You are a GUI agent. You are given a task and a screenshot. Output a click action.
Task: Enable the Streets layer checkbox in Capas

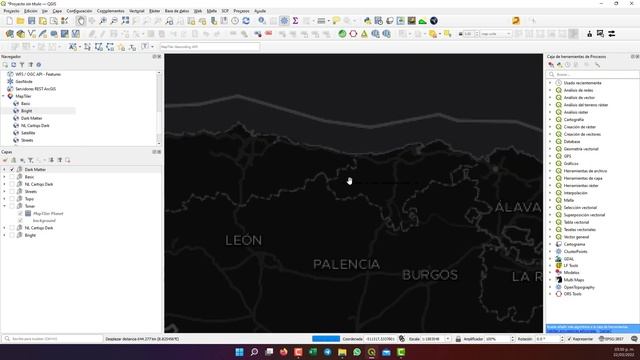pos(12,192)
